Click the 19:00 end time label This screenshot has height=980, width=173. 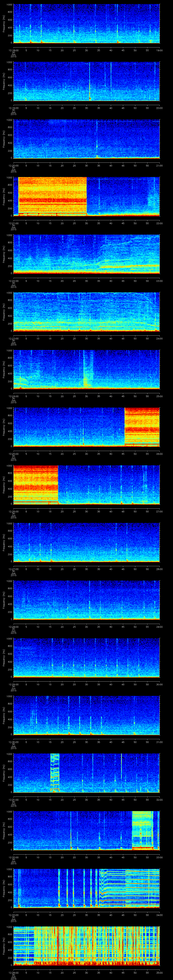[x=160, y=50]
